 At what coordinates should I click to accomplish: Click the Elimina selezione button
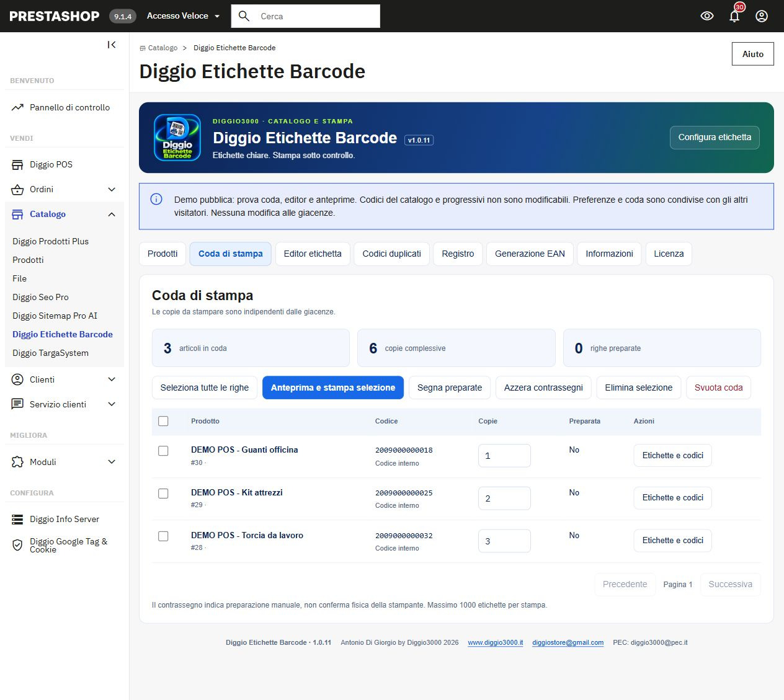pos(639,388)
